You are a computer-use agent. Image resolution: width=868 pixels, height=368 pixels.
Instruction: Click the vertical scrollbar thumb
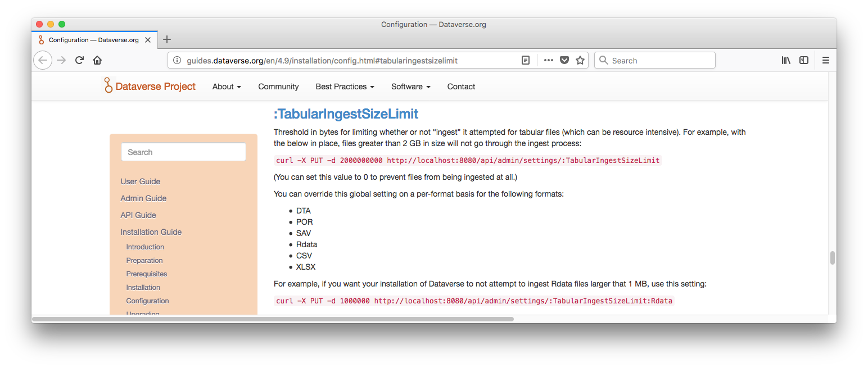click(833, 258)
